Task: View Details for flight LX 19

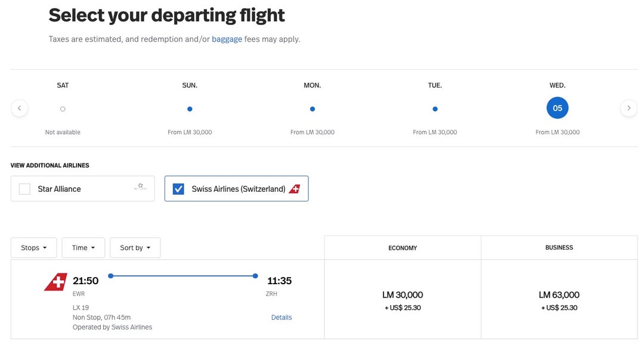Action: 281,318
